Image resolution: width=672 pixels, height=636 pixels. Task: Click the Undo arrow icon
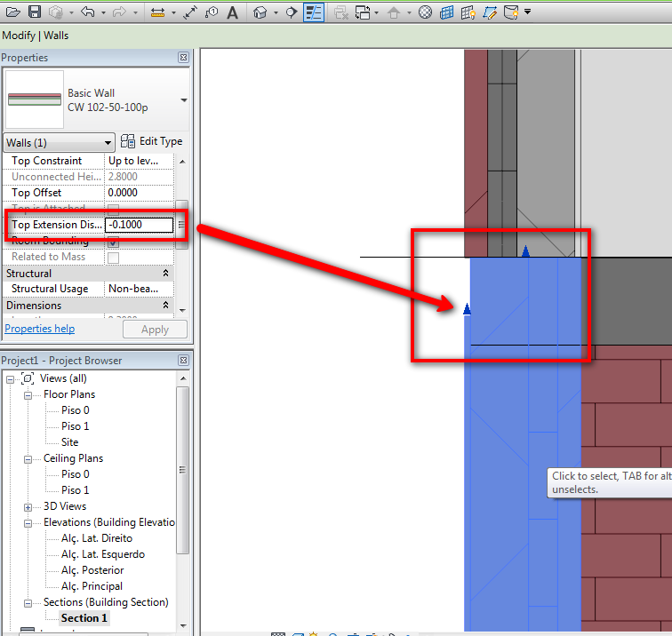pos(87,12)
